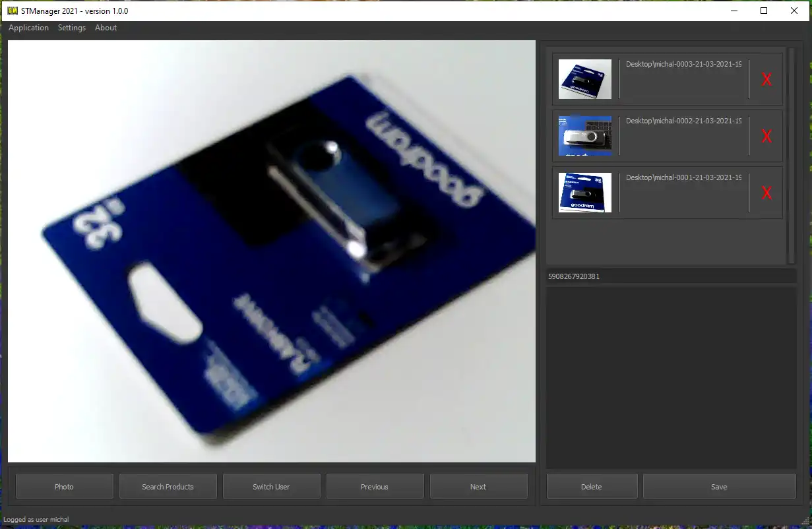This screenshot has width=812, height=529.
Task: Open the About menu
Action: click(x=106, y=28)
